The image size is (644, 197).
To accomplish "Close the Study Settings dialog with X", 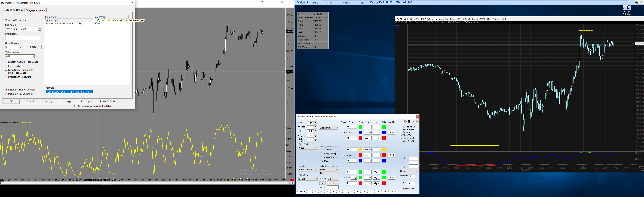I will pos(133,3).
